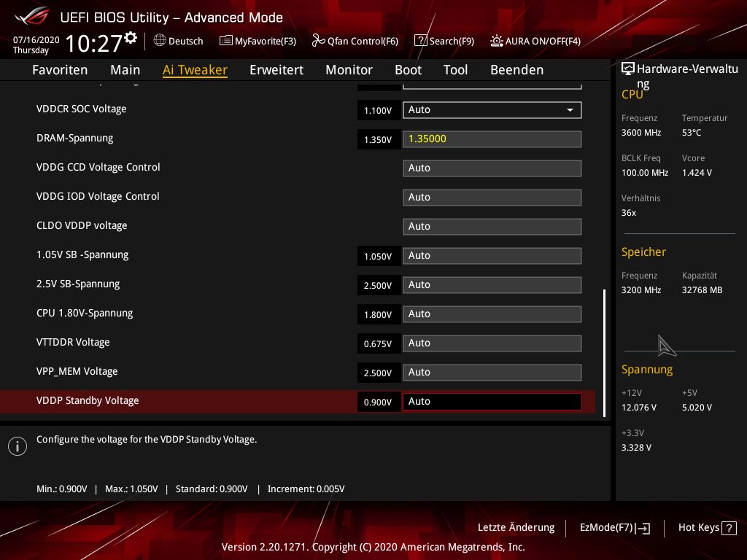Click the Search question mark icon
Screen dimensions: 747x560
click(x=421, y=41)
